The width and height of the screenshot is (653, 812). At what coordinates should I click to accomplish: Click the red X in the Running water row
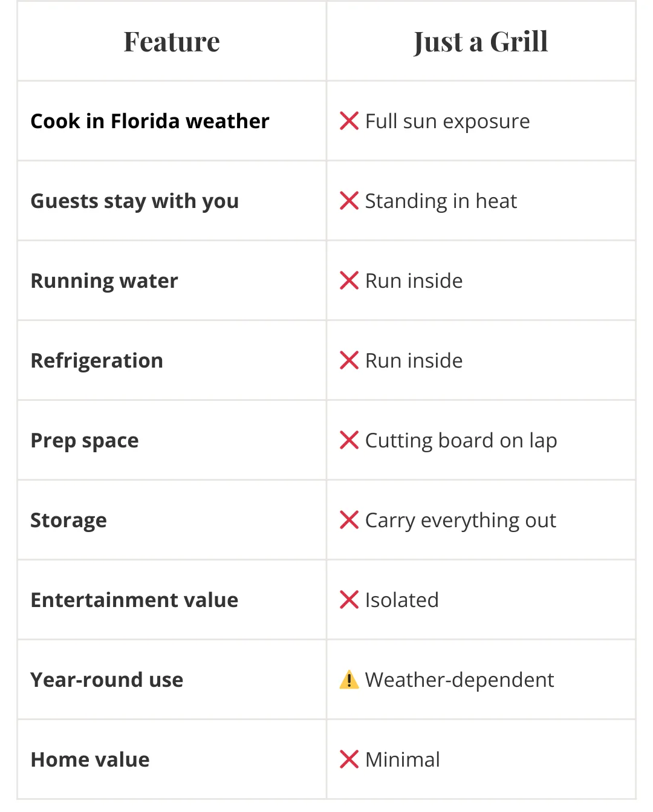(349, 281)
